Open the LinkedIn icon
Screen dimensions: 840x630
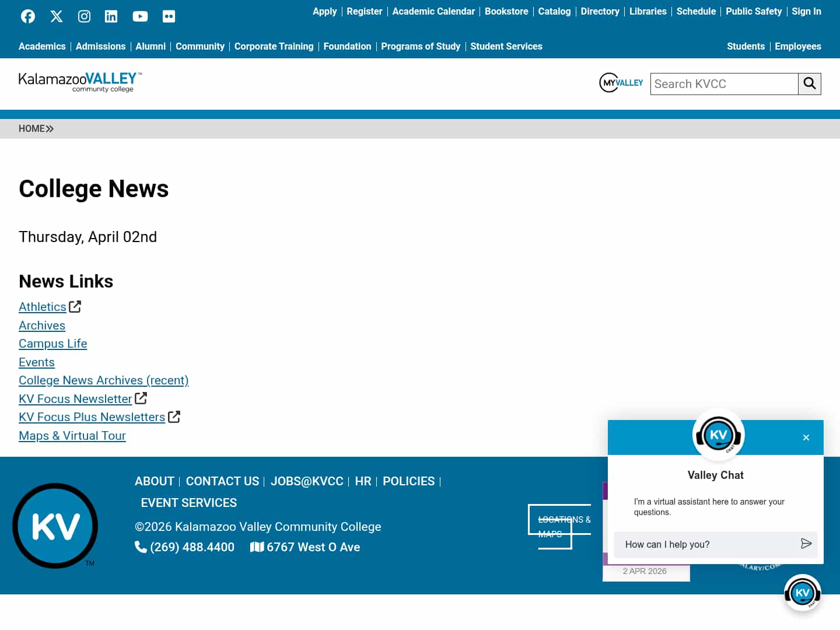(111, 16)
